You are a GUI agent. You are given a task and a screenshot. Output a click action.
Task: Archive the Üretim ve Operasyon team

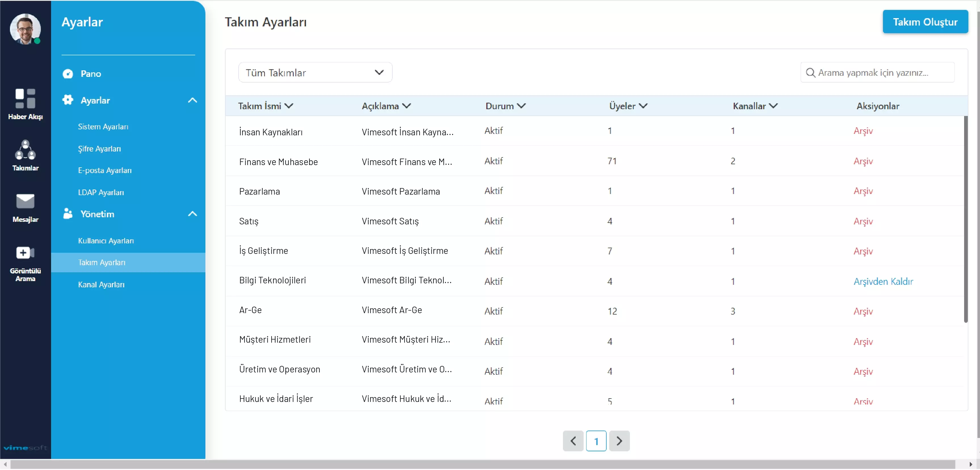point(863,372)
